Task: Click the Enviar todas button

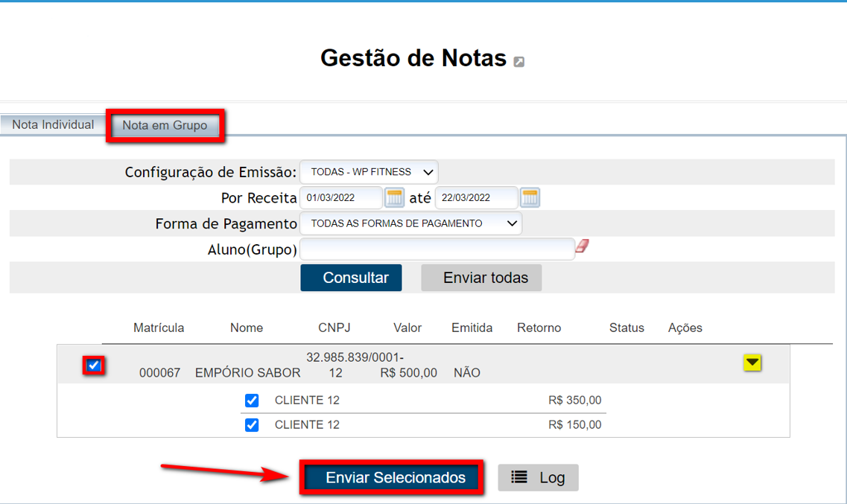Action: pos(481,278)
